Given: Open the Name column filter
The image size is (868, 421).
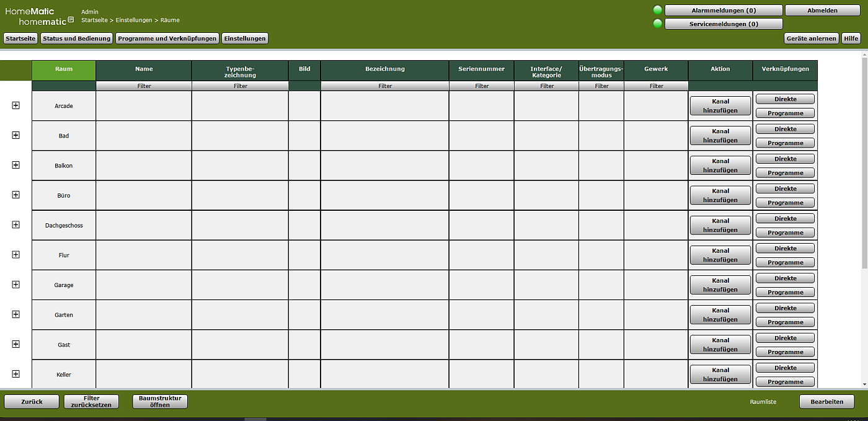Looking at the screenshot, I should coord(144,86).
